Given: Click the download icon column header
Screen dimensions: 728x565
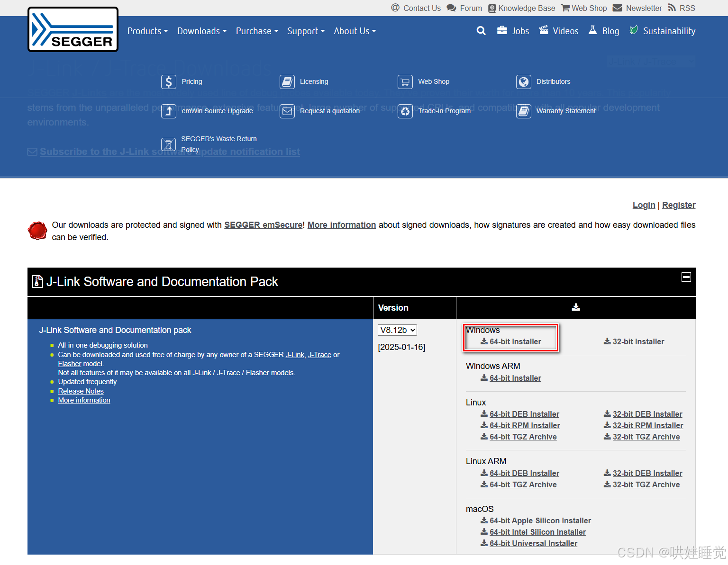Looking at the screenshot, I should [x=576, y=307].
